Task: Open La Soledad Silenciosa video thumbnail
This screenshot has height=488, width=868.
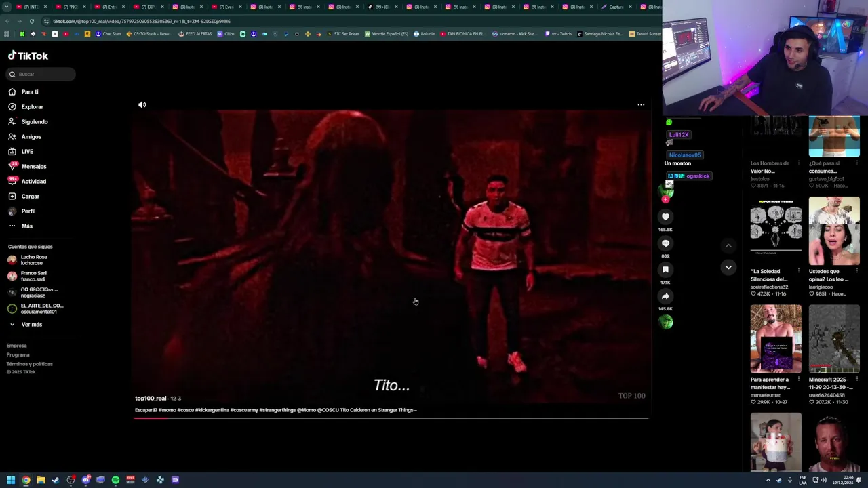Action: click(x=776, y=231)
